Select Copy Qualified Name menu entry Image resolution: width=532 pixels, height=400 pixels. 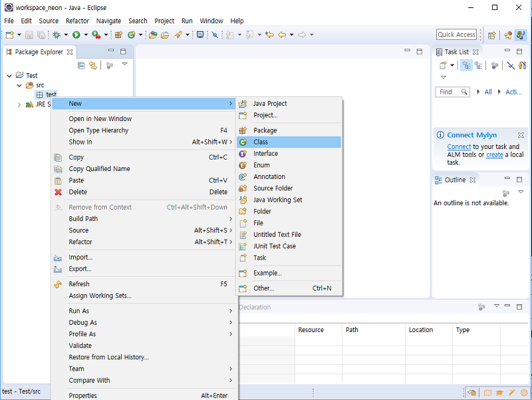(144, 169)
